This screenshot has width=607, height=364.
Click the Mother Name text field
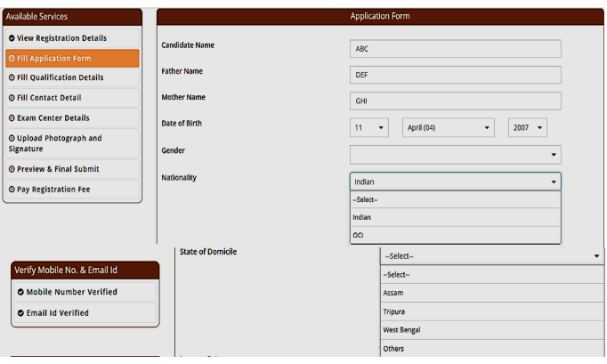click(x=455, y=101)
